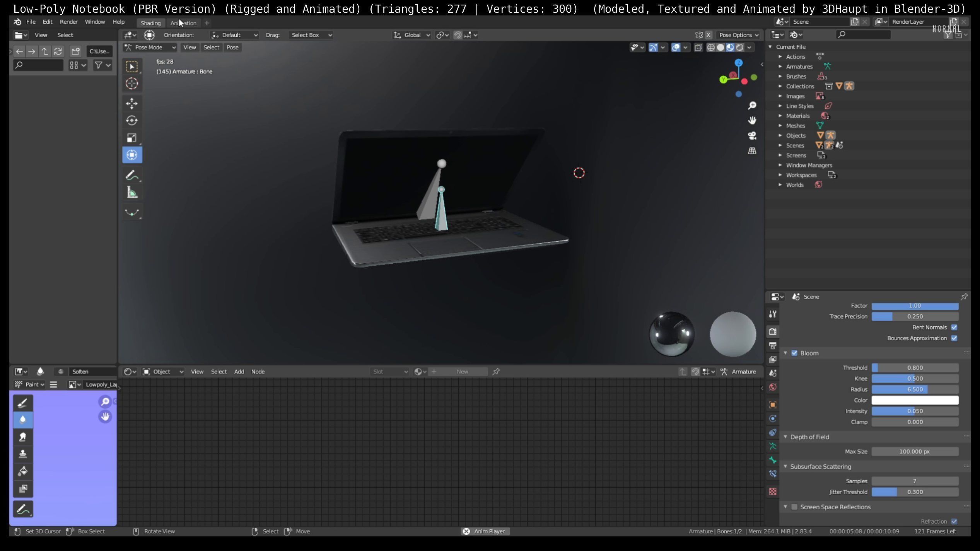980x551 pixels.
Task: Toggle camera view icon in viewport
Action: click(x=752, y=136)
